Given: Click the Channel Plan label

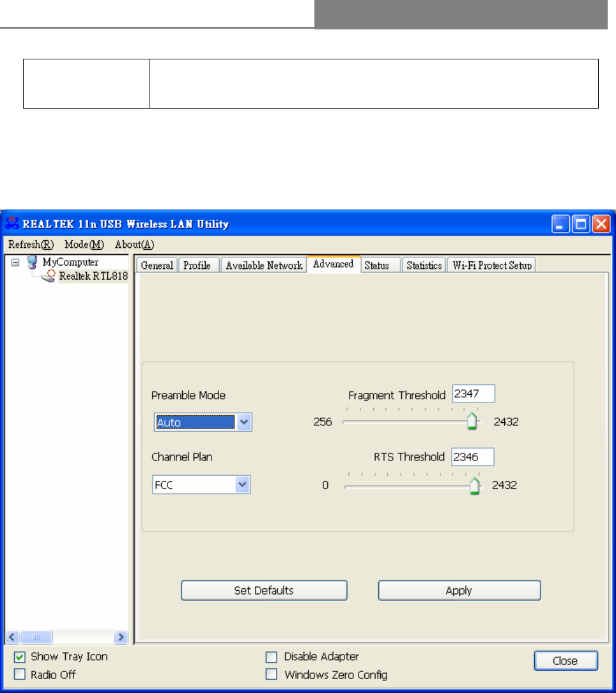Looking at the screenshot, I should (181, 457).
